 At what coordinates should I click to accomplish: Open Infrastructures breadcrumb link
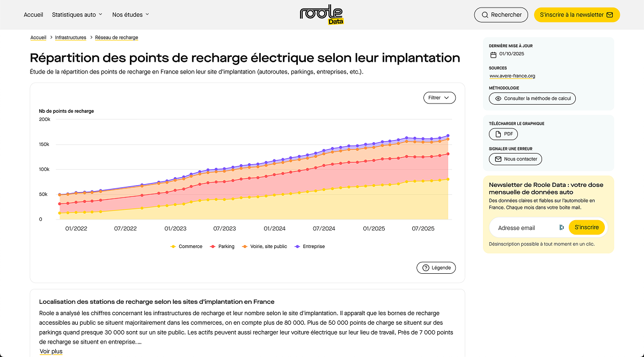(x=70, y=38)
